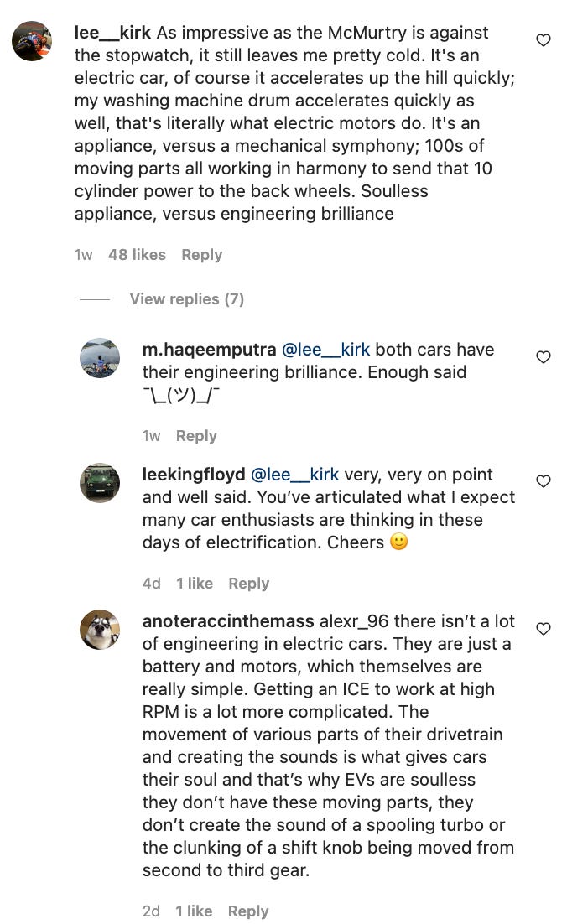View the 48 likes list
The width and height of the screenshot is (567, 924).
pos(137,255)
